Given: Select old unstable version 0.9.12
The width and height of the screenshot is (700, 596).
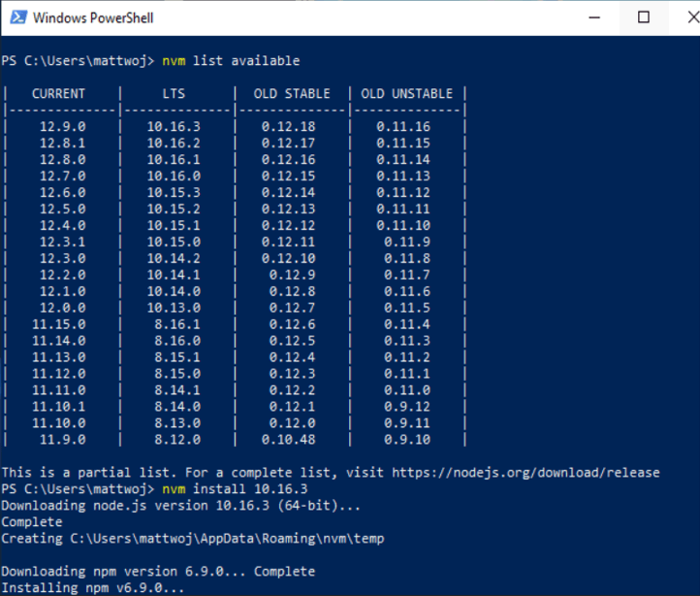Looking at the screenshot, I should 407,407.
